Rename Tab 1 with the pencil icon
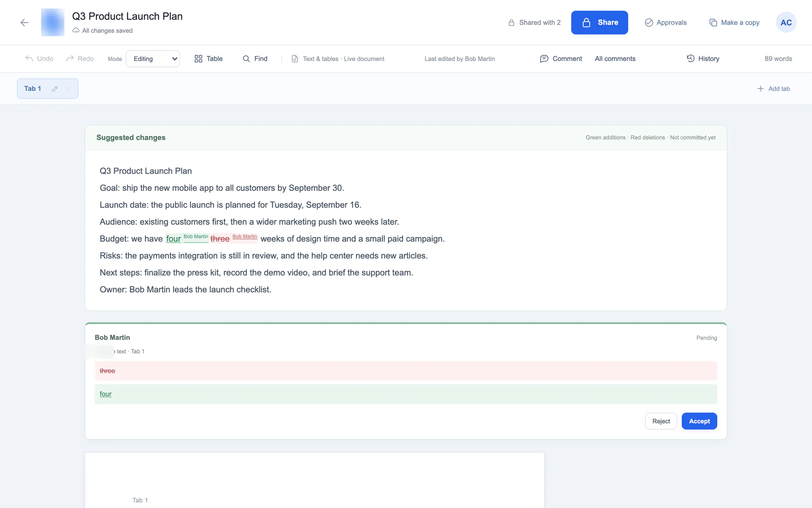The height and width of the screenshot is (508, 812). 55,89
